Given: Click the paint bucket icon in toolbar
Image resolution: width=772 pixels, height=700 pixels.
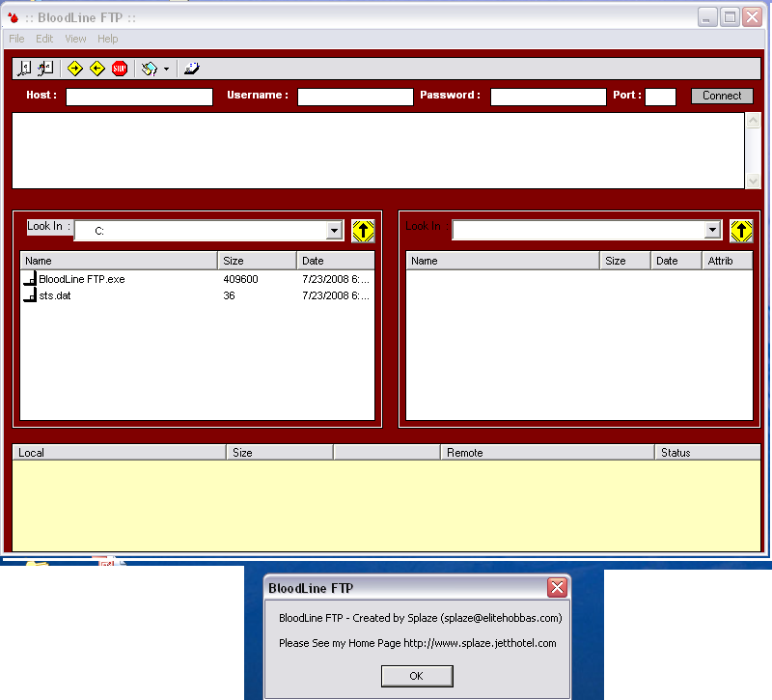Looking at the screenshot, I should click(149, 69).
